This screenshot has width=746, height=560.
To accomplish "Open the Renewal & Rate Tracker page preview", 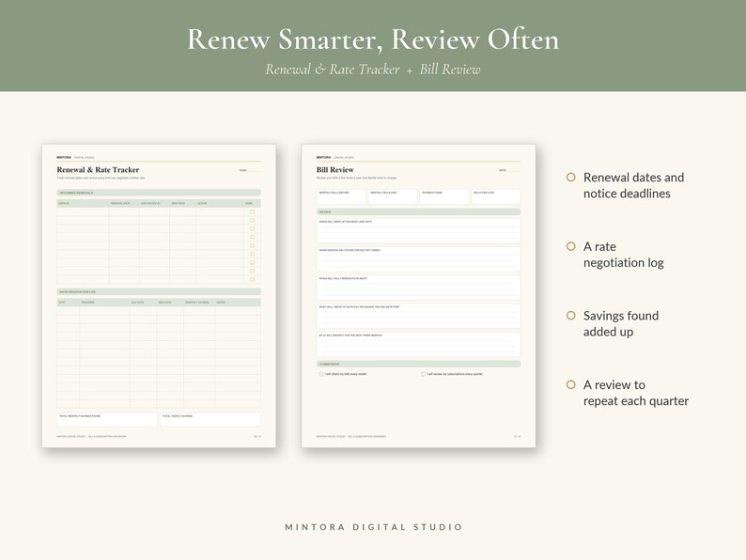I will pyautogui.click(x=159, y=296).
